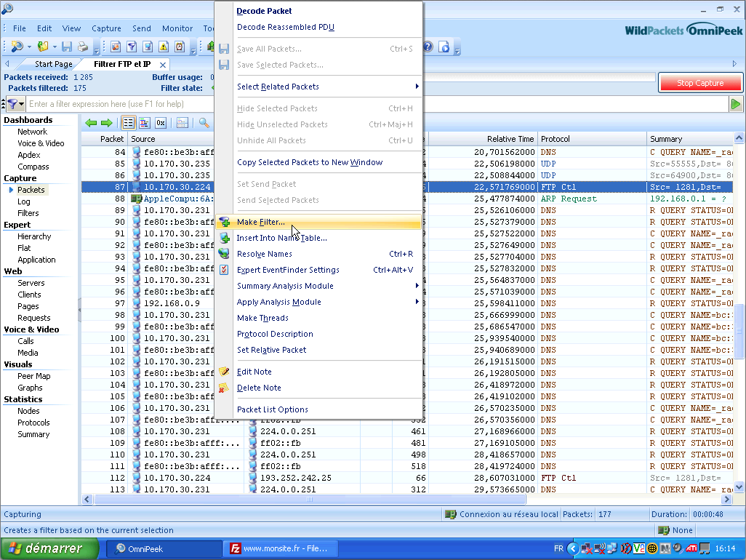
Task: Open the Monitor menu
Action: (177, 28)
